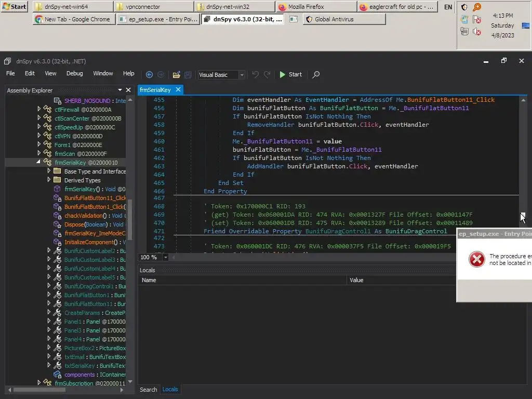The image size is (532, 399).
Task: Click the Undo arrow in toolbar
Action: [x=255, y=74]
